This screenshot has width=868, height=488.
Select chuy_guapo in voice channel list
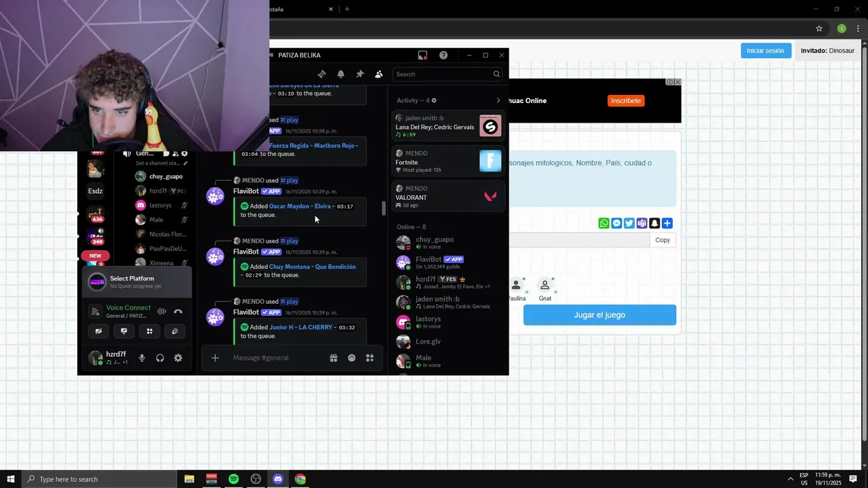161,176
